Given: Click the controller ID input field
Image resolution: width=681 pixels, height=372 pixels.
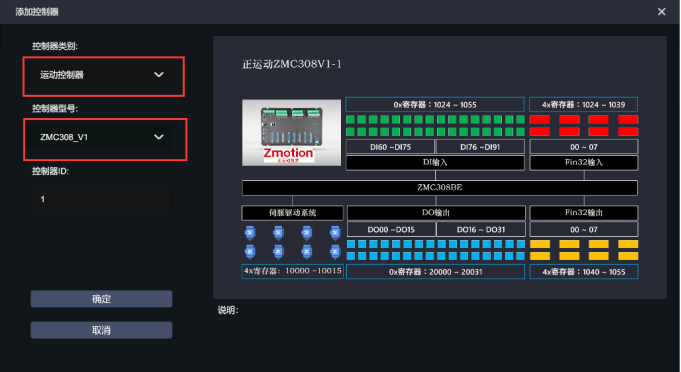Looking at the screenshot, I should coord(99,199).
